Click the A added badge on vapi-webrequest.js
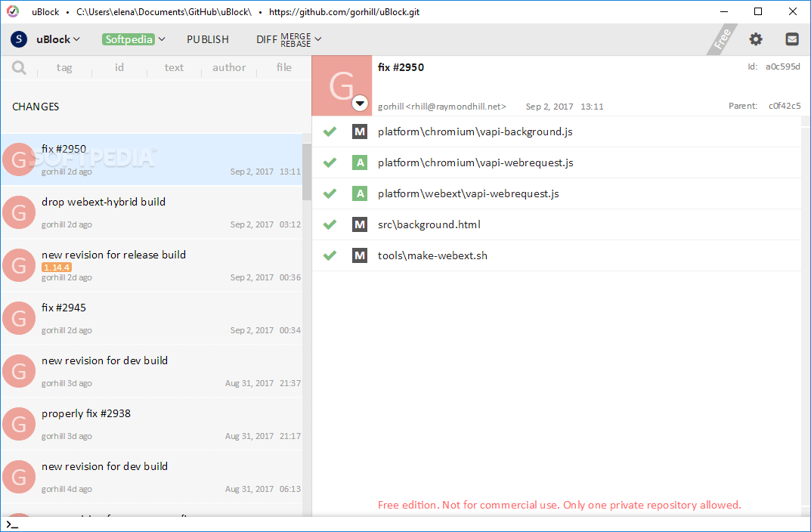The width and height of the screenshot is (811, 532). coord(359,162)
